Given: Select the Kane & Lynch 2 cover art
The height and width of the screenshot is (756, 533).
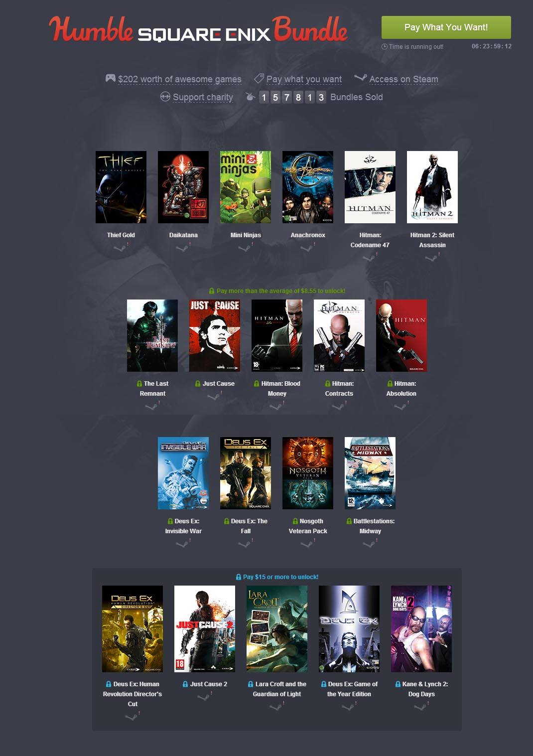Looking at the screenshot, I should pyautogui.click(x=421, y=629).
